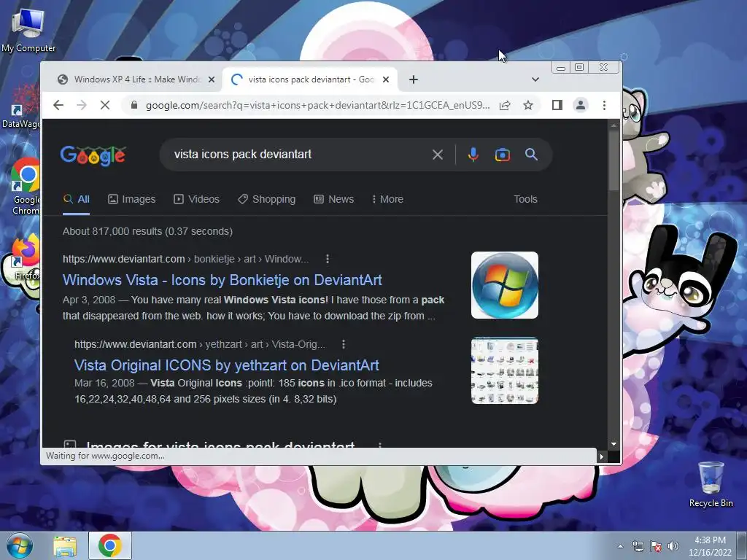Open the network tray icon
Image resolution: width=747 pixels, height=560 pixels.
coord(638,546)
